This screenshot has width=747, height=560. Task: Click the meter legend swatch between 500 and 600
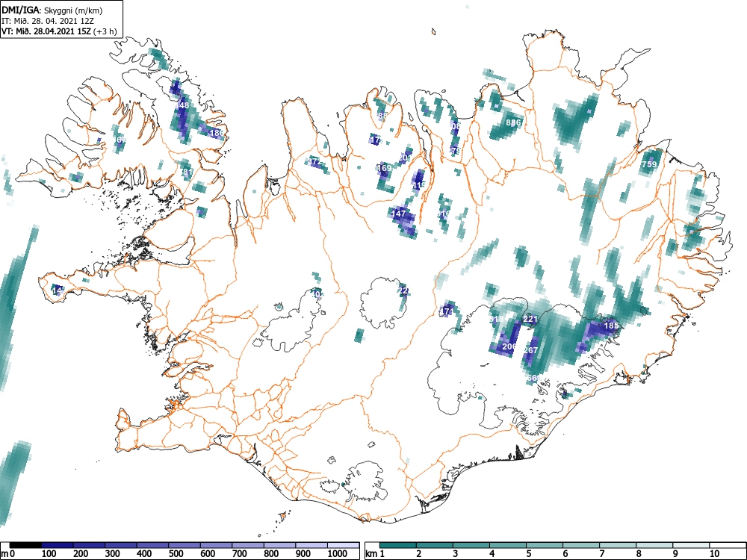point(185,545)
